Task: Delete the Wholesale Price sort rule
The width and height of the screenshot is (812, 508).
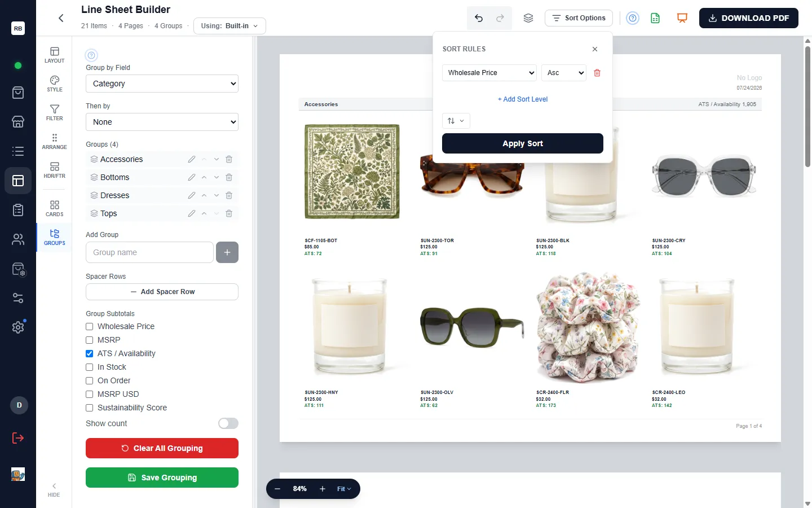Action: pyautogui.click(x=597, y=73)
